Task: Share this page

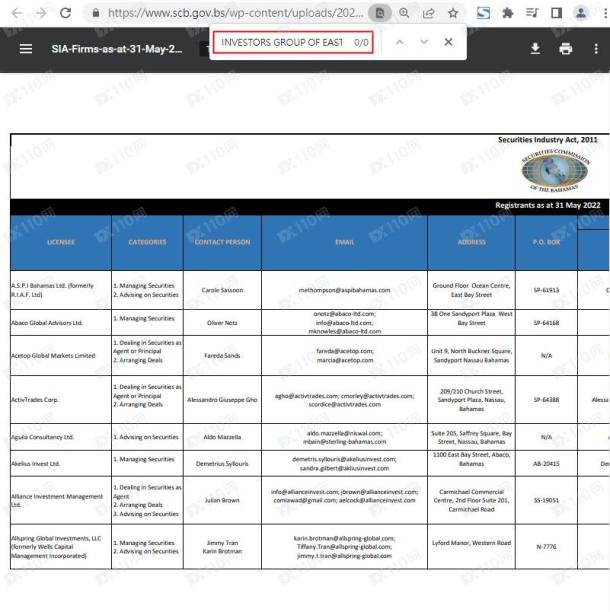Action: [x=429, y=13]
